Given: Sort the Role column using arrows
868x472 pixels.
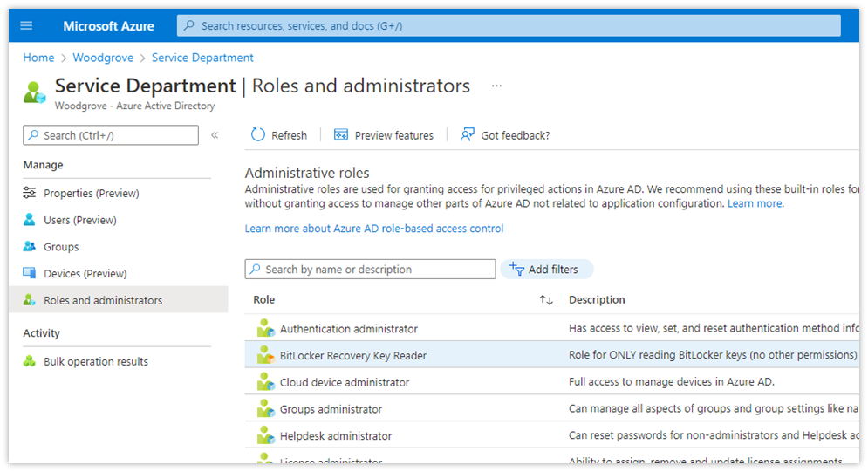Looking at the screenshot, I should point(546,300).
